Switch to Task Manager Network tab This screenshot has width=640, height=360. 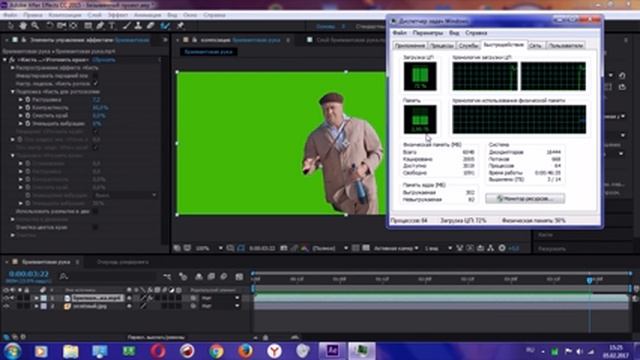point(535,46)
